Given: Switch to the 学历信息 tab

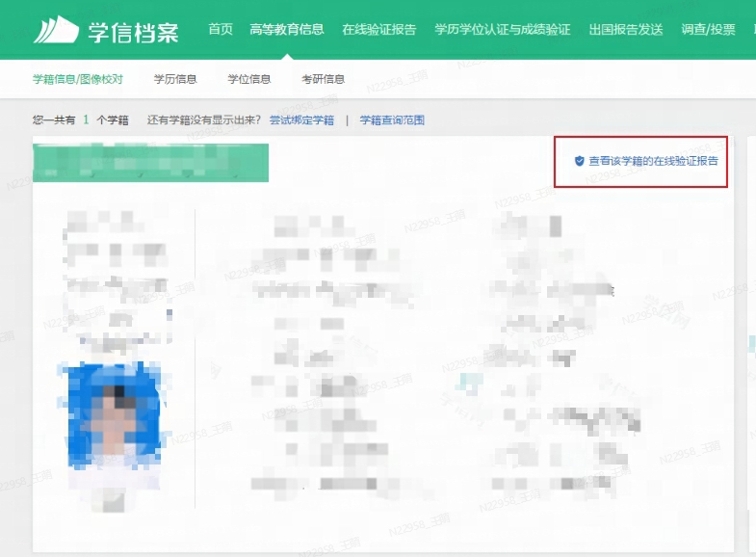Looking at the screenshot, I should click(175, 79).
